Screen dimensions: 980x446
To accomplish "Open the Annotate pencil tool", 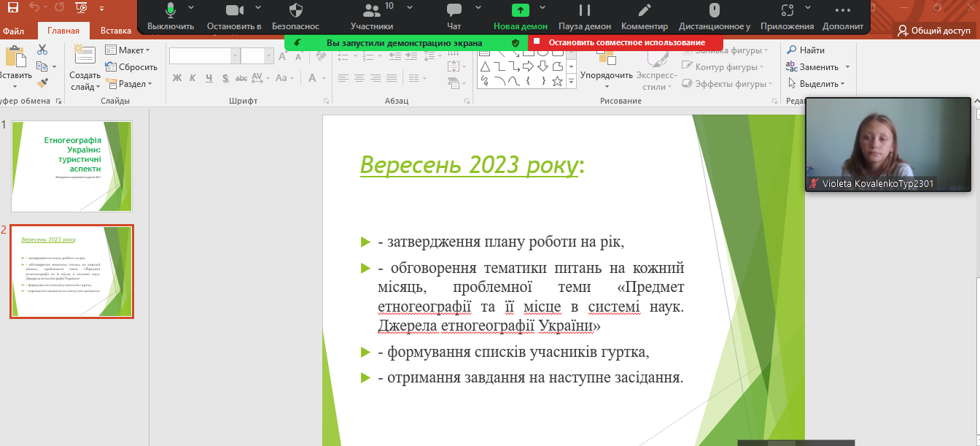I will point(645,10).
